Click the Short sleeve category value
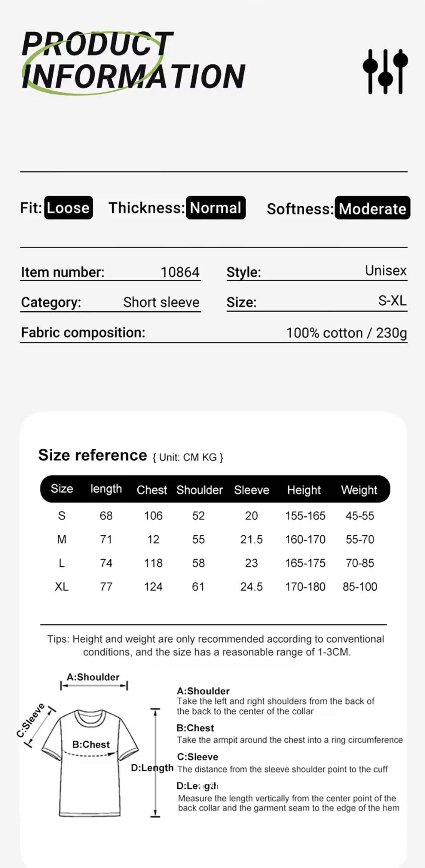This screenshot has width=425, height=868. pos(161,302)
